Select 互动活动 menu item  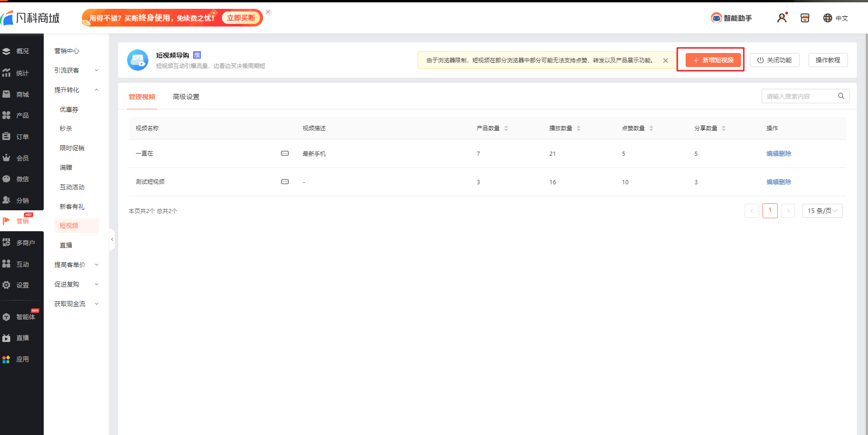click(72, 187)
